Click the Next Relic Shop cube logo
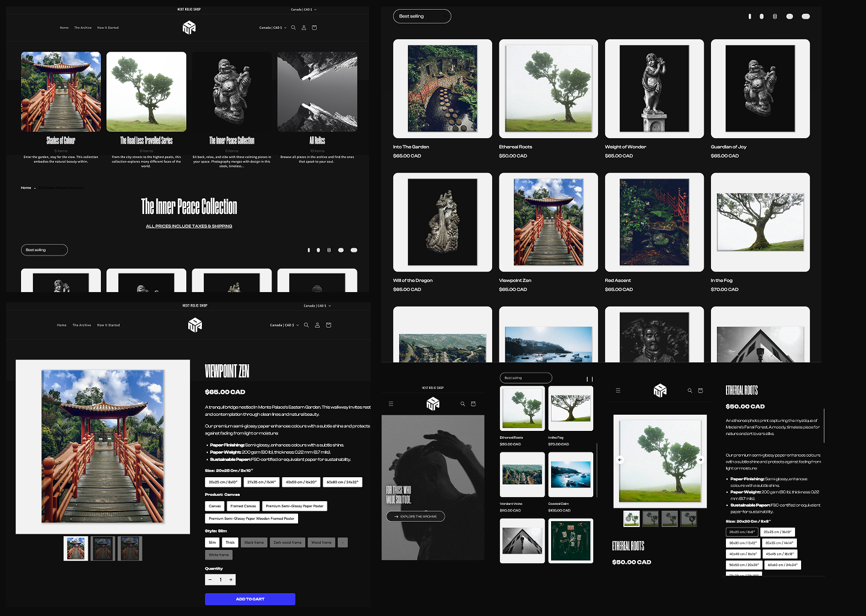Viewport: 866px width, 616px height. (188, 27)
